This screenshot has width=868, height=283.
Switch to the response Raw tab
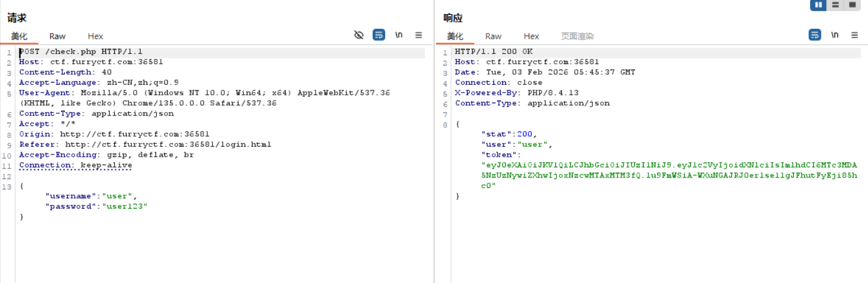[493, 37]
